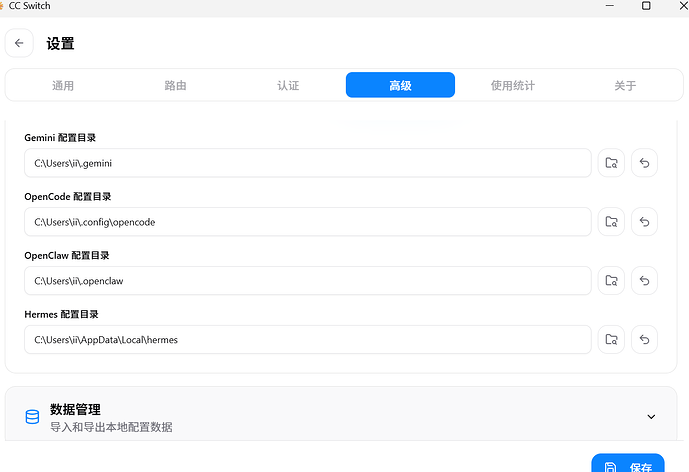
Task: Switch to the 关于 tab
Action: pyautogui.click(x=625, y=85)
